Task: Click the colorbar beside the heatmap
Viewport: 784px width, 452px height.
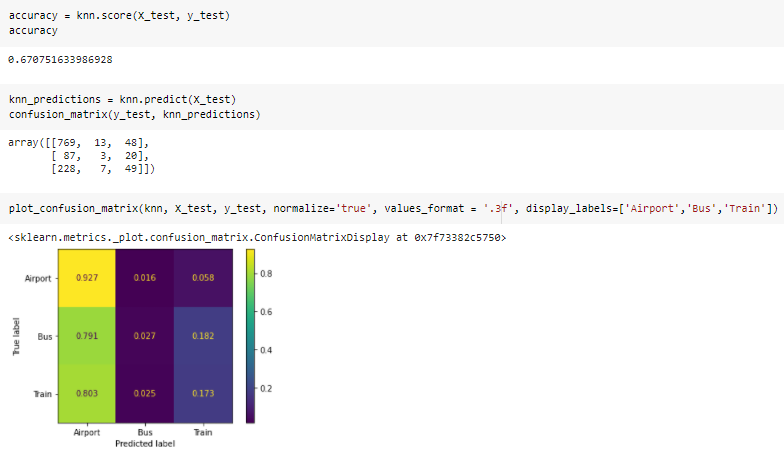Action: click(249, 336)
